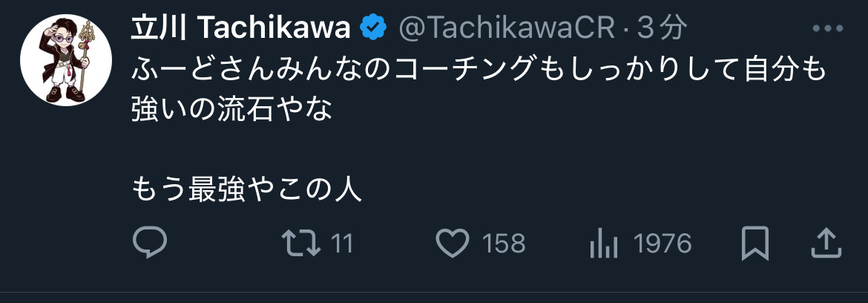Click the repost count 11
Viewport: 868px width, 303px height.
pyautogui.click(x=341, y=244)
